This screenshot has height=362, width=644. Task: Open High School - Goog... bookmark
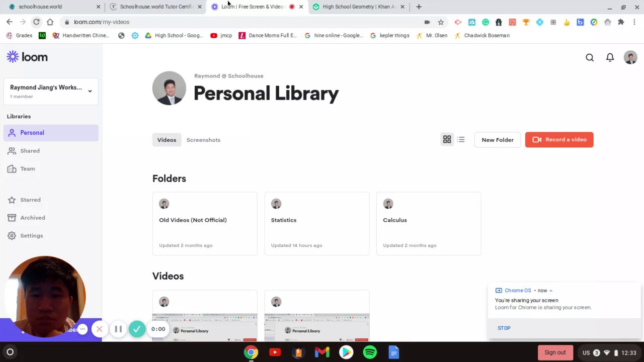pos(174,36)
